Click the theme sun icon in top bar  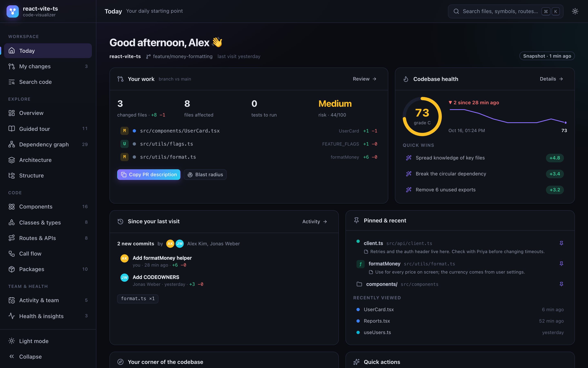pos(575,11)
